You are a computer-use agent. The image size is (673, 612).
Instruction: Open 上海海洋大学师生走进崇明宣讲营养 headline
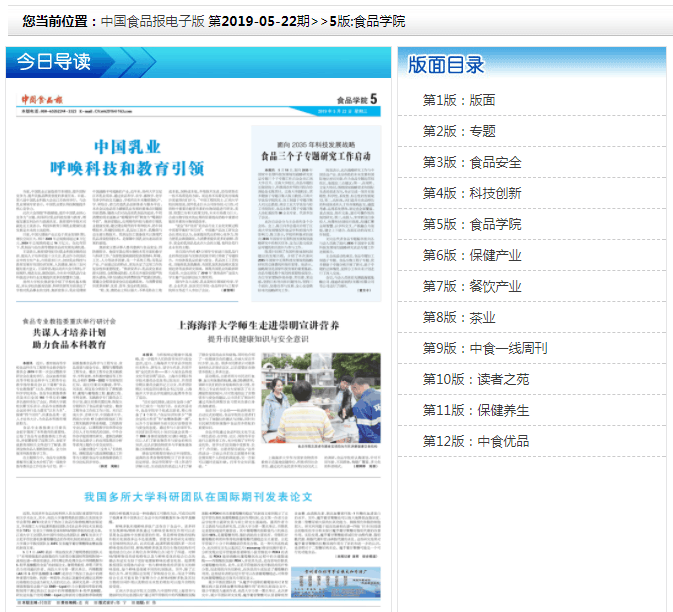[259, 326]
